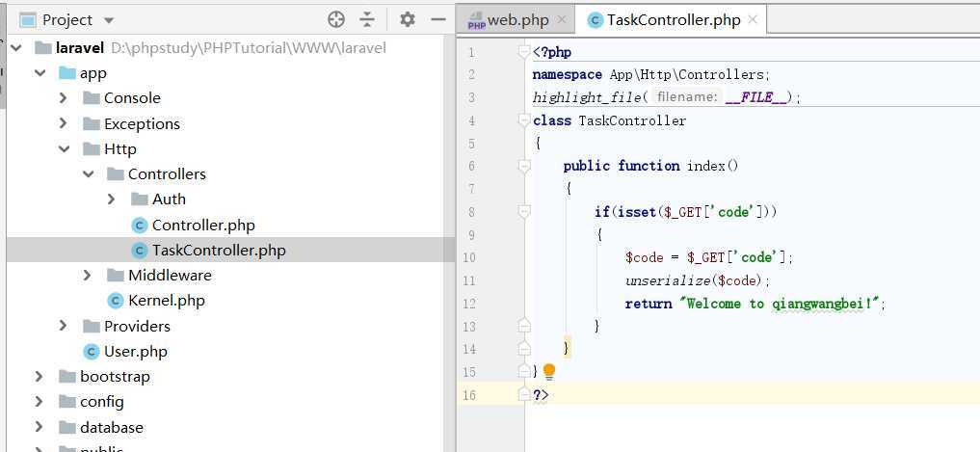
Task: Click line number 12 in the gutter
Action: [x=468, y=304]
